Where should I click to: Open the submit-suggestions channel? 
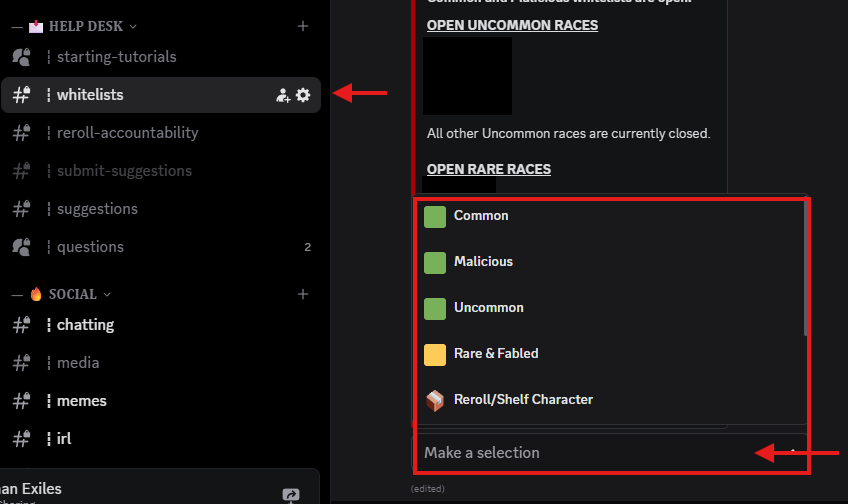click(x=161, y=171)
